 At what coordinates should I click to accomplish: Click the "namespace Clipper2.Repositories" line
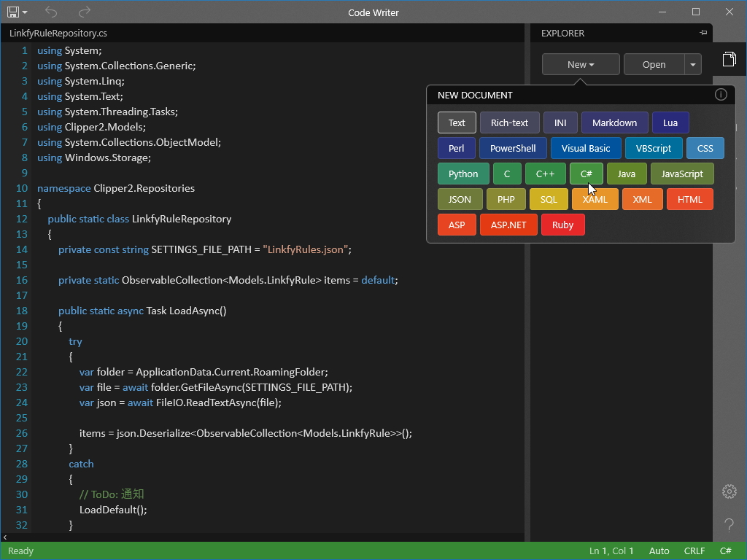tap(116, 188)
